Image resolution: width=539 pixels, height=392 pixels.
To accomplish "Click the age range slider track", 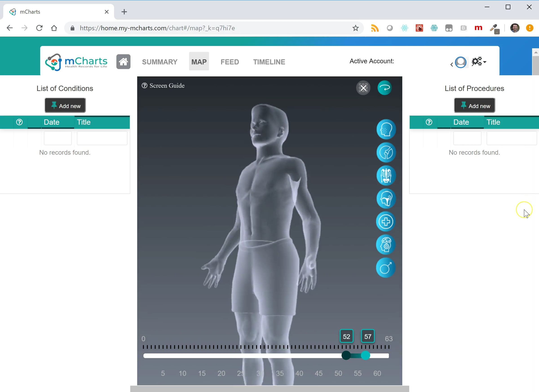I will pos(266,356).
